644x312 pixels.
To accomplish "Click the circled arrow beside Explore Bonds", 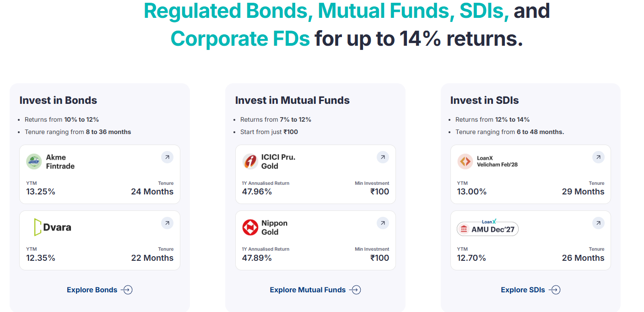I will [x=127, y=290].
